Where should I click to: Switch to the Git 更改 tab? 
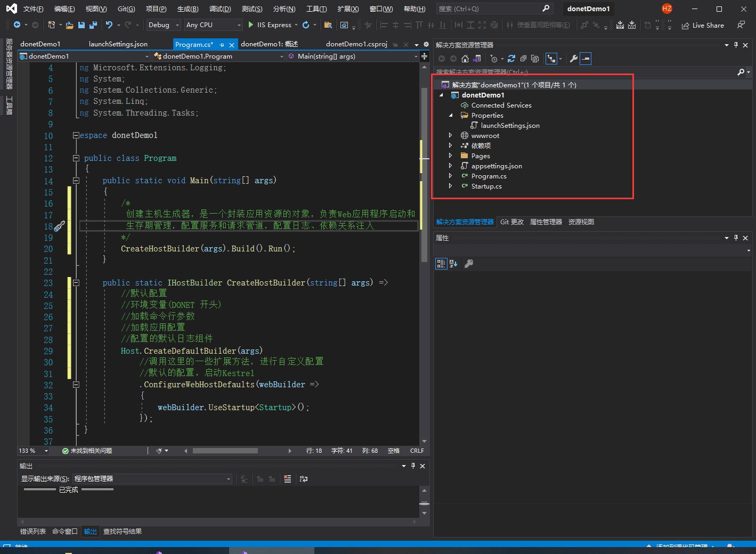coord(512,222)
